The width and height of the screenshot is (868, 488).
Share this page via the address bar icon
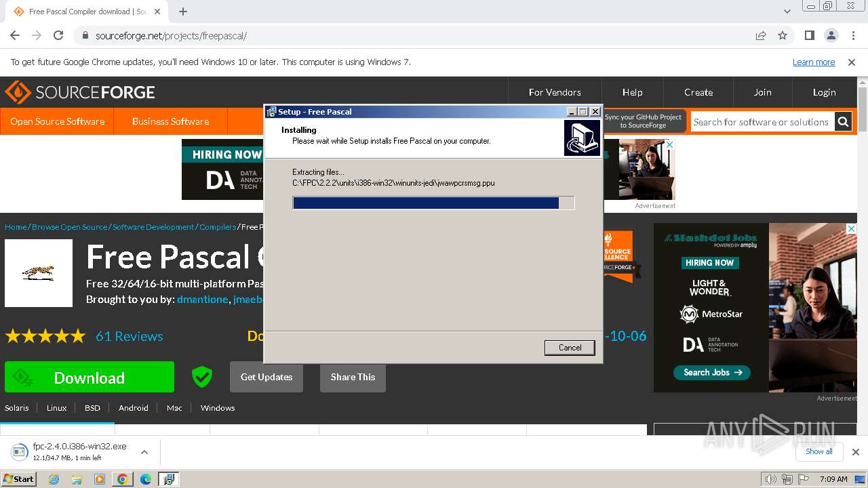tap(761, 35)
